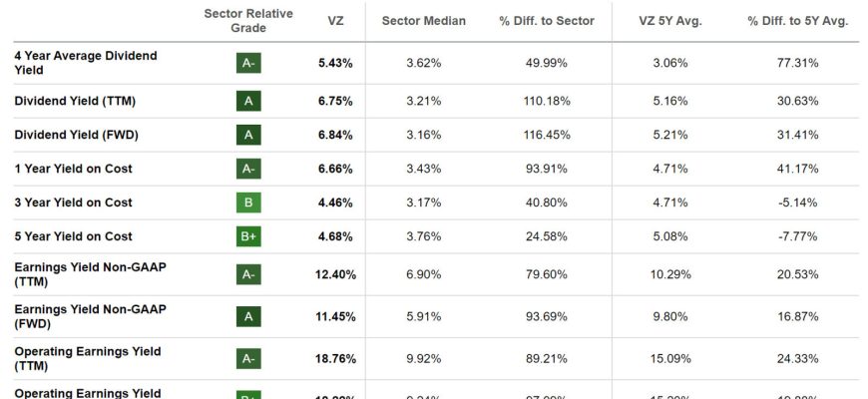The width and height of the screenshot is (868, 399).
Task: Click the VZ 5Y Avg. column header
Action: 669,21
